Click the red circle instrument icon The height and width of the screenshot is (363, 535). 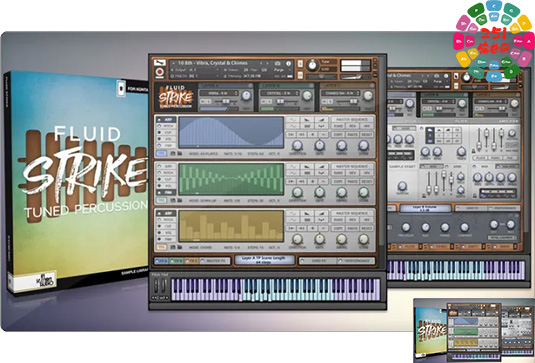pos(159,72)
